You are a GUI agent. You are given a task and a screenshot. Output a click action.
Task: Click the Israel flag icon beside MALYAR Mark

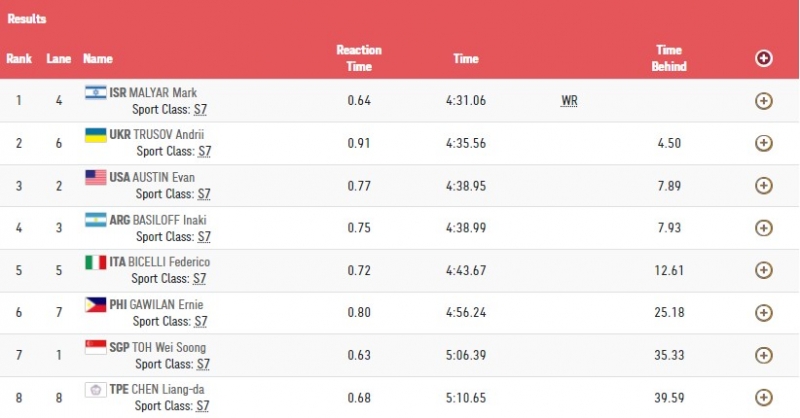tap(96, 92)
